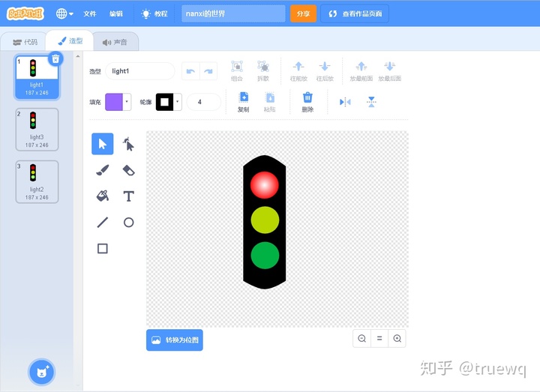The height and width of the screenshot is (392, 540).
Task: Open the 编辑 (Edit) menu
Action: 116,13
